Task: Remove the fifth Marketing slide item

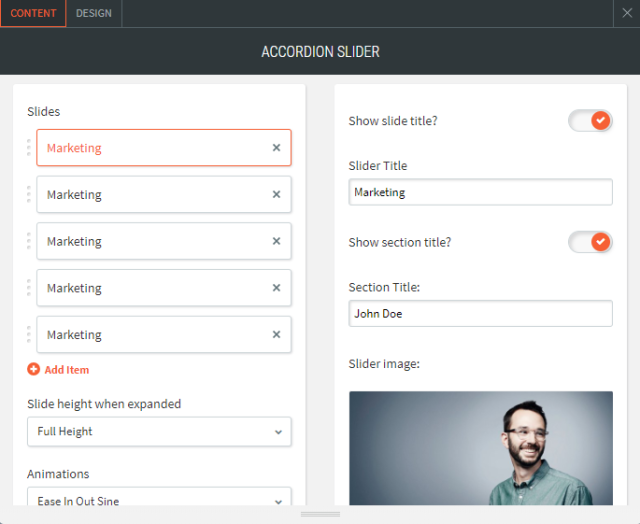Action: click(x=277, y=335)
